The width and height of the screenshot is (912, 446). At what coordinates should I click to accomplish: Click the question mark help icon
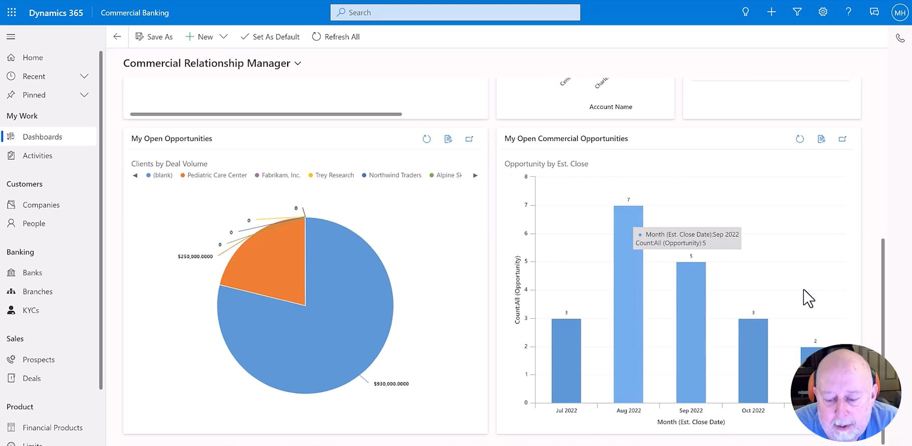849,12
